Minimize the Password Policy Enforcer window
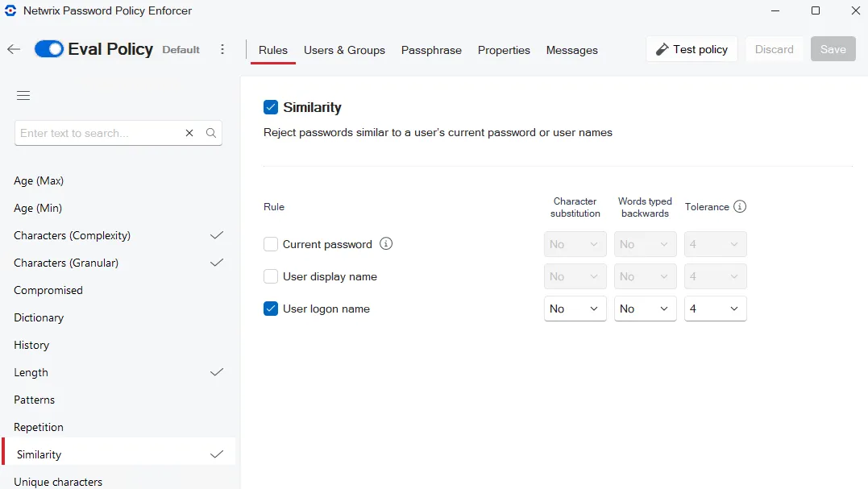868x489 pixels. [x=775, y=10]
